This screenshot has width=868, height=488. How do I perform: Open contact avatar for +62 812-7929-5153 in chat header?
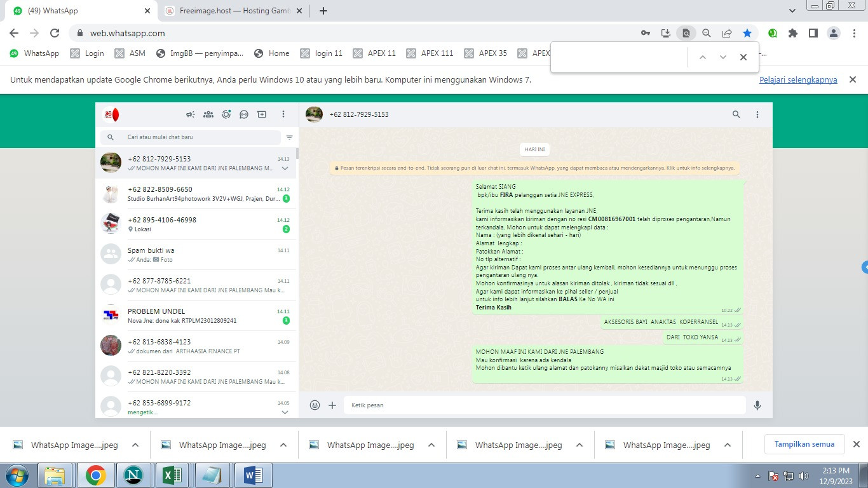(x=314, y=114)
